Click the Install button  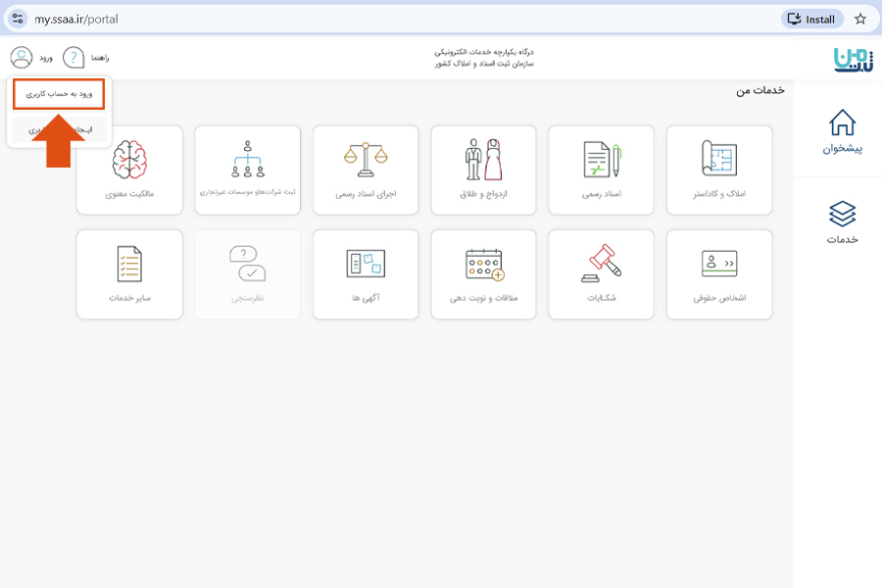coord(810,17)
